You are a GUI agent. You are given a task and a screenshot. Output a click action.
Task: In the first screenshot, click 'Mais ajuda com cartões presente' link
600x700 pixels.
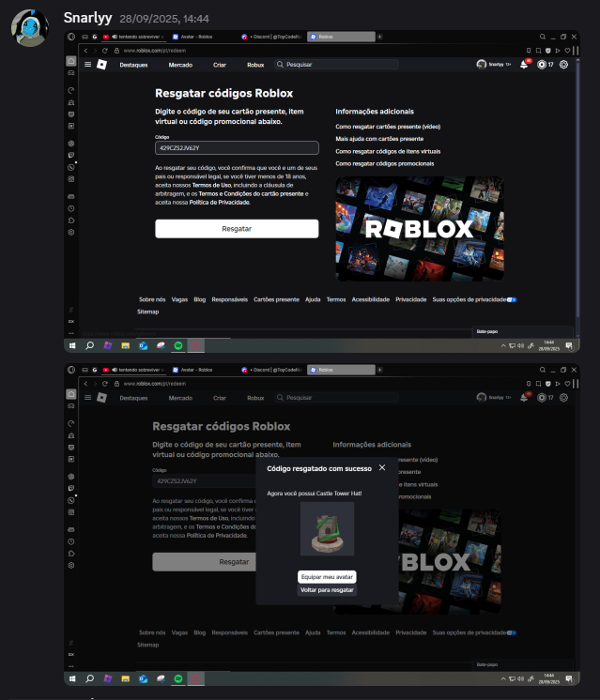click(x=379, y=139)
